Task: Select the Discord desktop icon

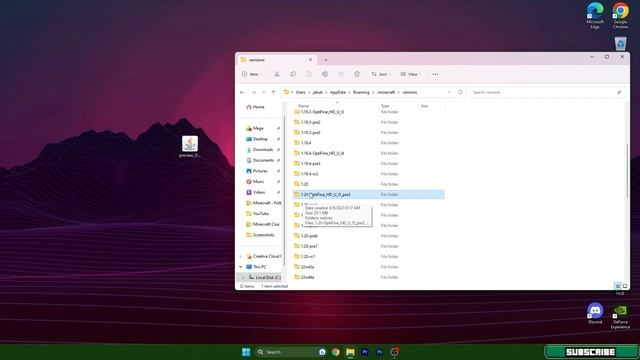Action: [595, 313]
